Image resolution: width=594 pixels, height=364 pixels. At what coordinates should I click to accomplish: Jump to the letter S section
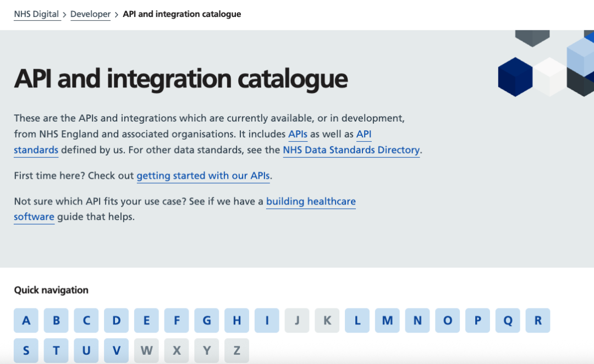(26, 350)
